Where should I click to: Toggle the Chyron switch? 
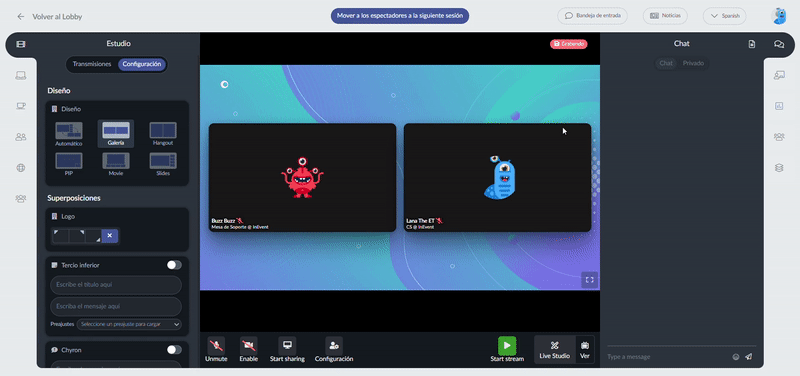[174, 349]
